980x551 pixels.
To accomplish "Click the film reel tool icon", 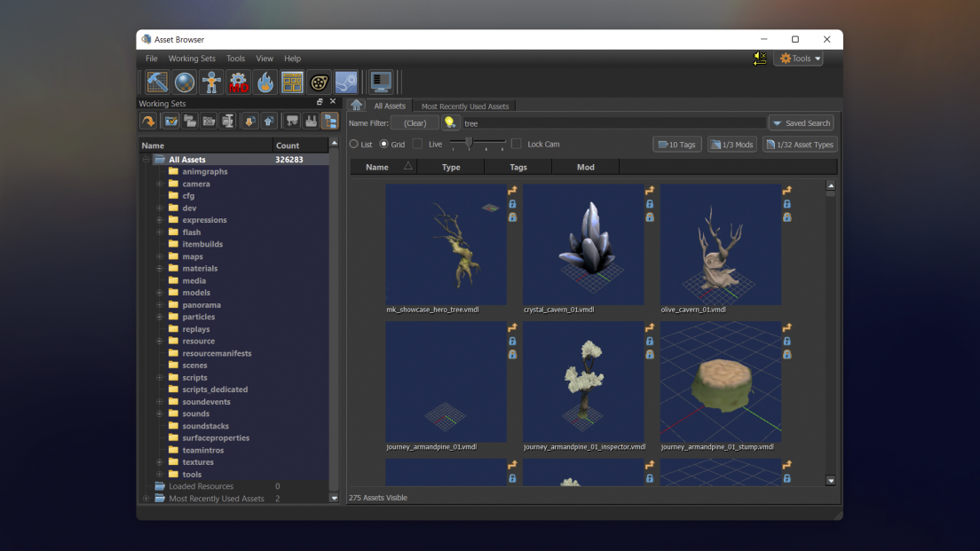I will click(319, 82).
